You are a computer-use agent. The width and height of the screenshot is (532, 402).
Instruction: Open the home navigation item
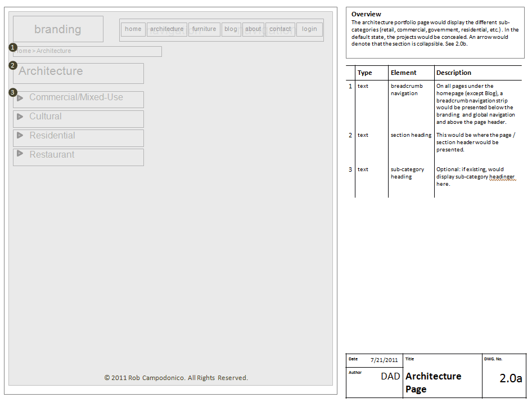click(x=133, y=29)
